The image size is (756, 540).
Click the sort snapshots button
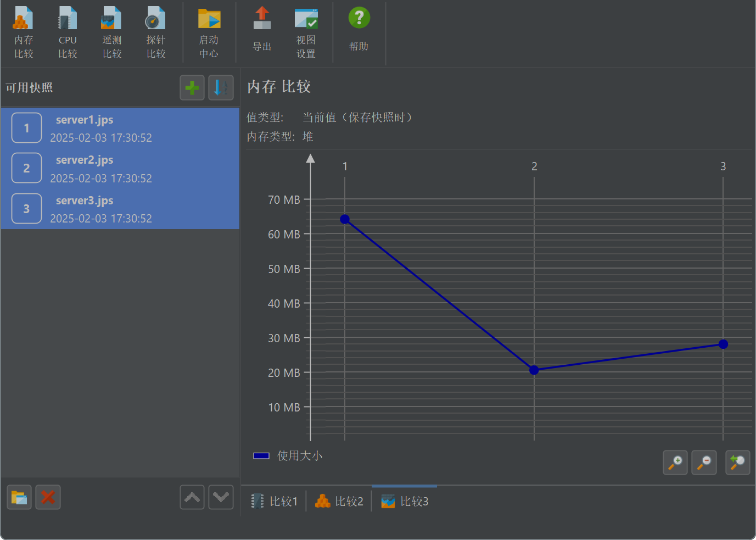tap(221, 87)
